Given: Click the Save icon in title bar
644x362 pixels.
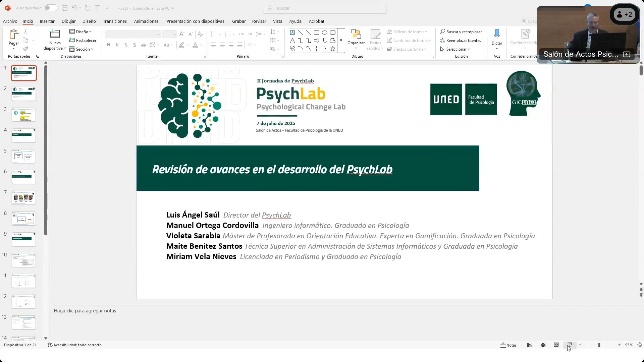Looking at the screenshot, I should (x=65, y=8).
